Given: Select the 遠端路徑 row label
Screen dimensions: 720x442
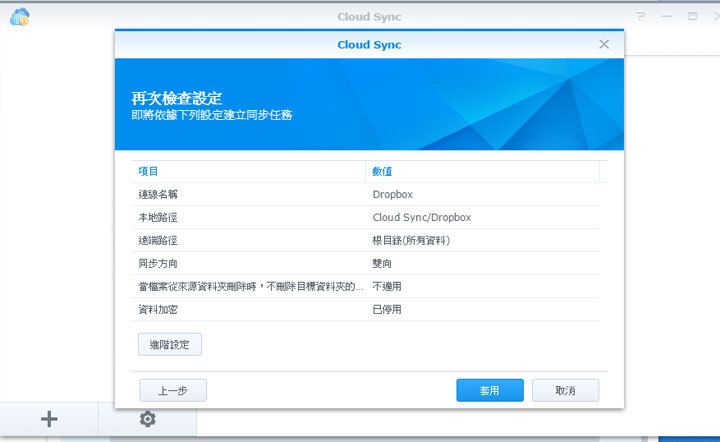Looking at the screenshot, I should point(158,240).
